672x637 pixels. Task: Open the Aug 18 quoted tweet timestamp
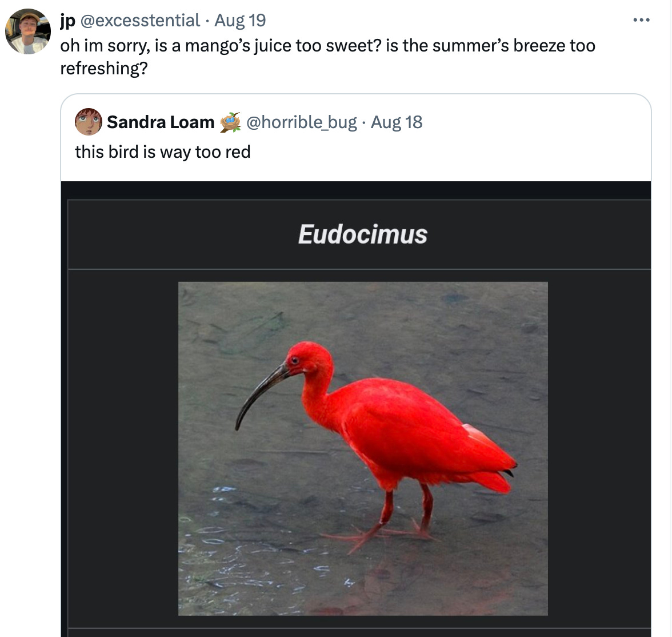(397, 122)
